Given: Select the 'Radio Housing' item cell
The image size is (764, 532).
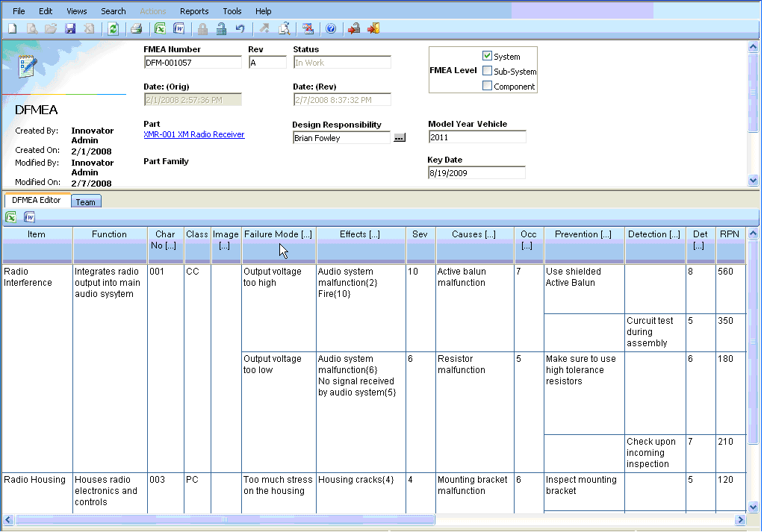Looking at the screenshot, I should click(37, 492).
